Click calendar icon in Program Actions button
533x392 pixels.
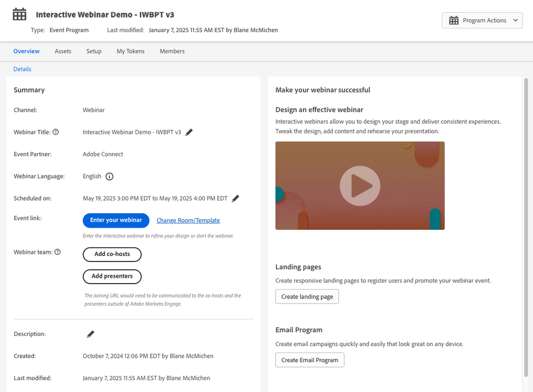454,20
